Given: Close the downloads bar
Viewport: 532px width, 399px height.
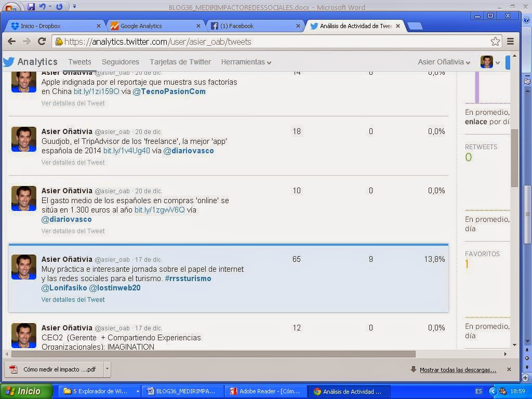Looking at the screenshot, I should (509, 369).
